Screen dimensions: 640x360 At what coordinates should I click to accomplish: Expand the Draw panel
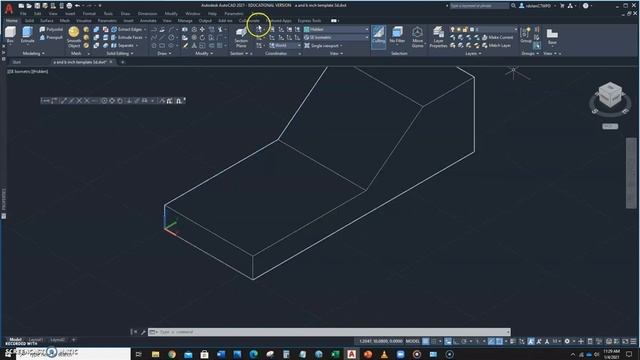pyautogui.click(x=164, y=53)
